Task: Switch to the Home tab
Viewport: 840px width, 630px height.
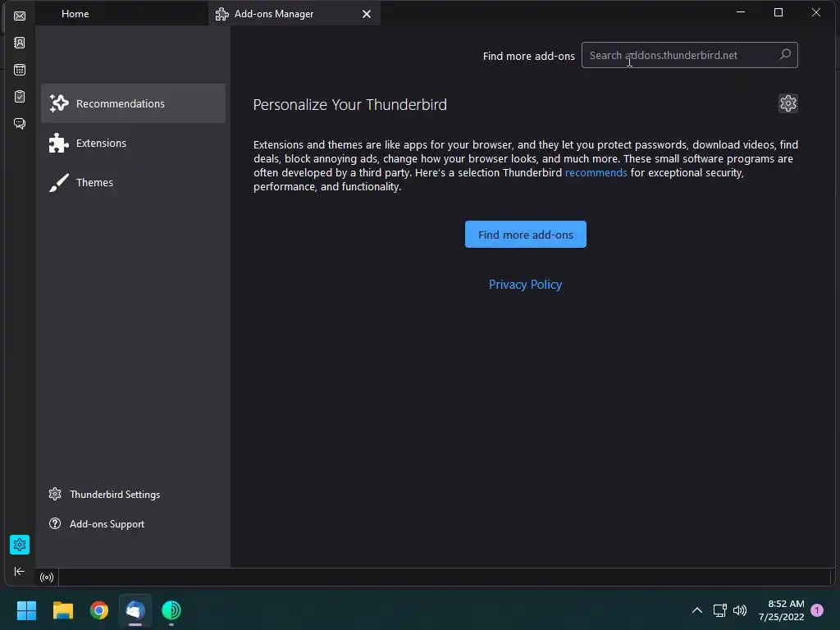Action: pos(121,13)
